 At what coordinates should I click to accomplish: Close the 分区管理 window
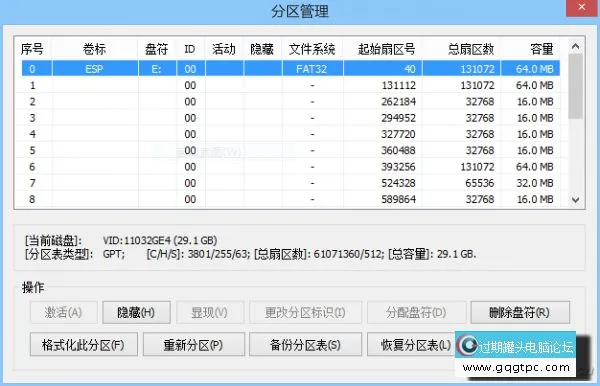(582, 7)
